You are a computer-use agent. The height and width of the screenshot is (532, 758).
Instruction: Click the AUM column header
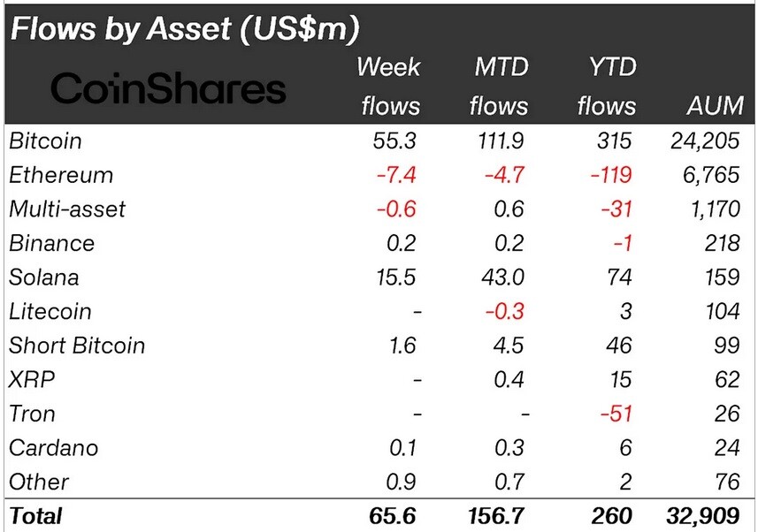[715, 106]
